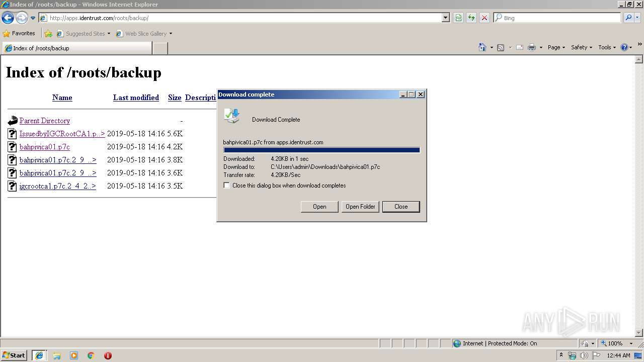Image resolution: width=644 pixels, height=362 pixels.
Task: Expand command bar overflow chevron
Action: click(x=639, y=44)
